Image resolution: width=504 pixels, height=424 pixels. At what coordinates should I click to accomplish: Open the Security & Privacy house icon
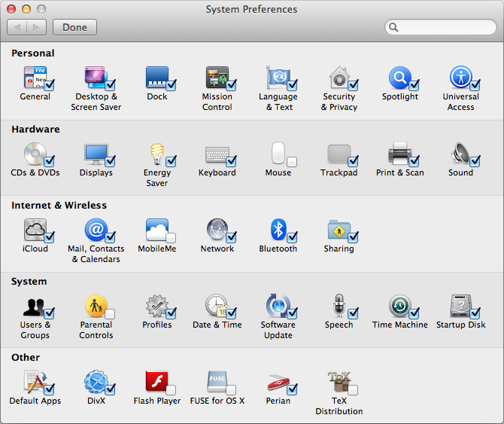339,78
